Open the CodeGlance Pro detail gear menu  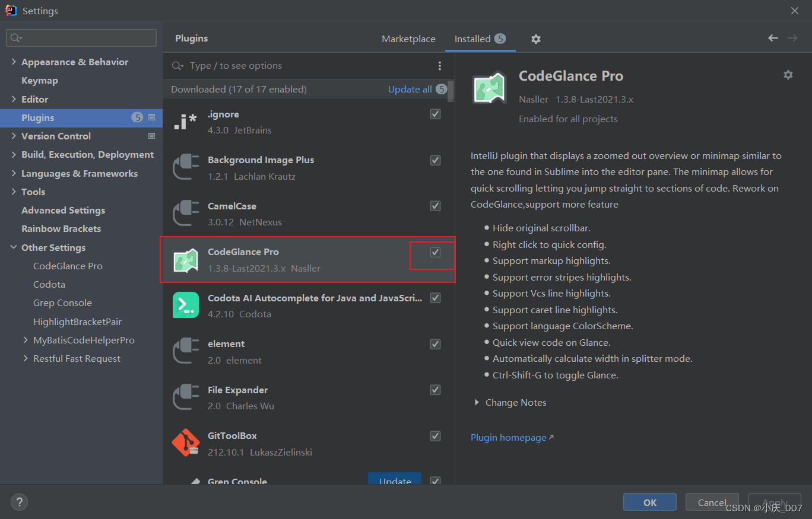788,75
